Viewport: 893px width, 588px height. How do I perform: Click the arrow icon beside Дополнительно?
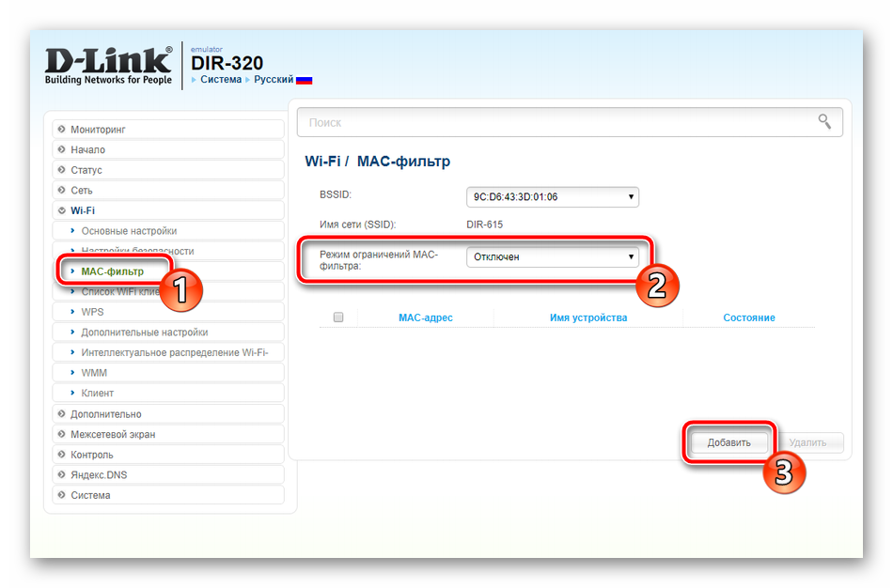coord(61,414)
